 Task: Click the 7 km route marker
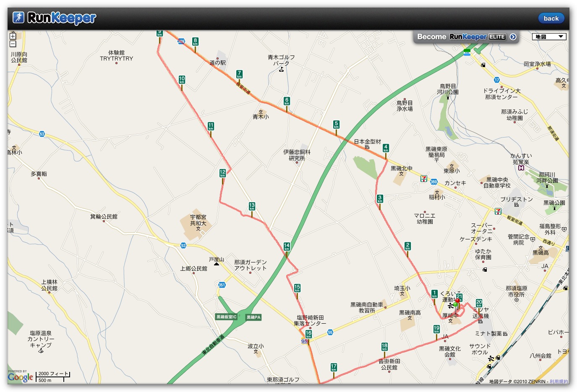[x=239, y=75]
